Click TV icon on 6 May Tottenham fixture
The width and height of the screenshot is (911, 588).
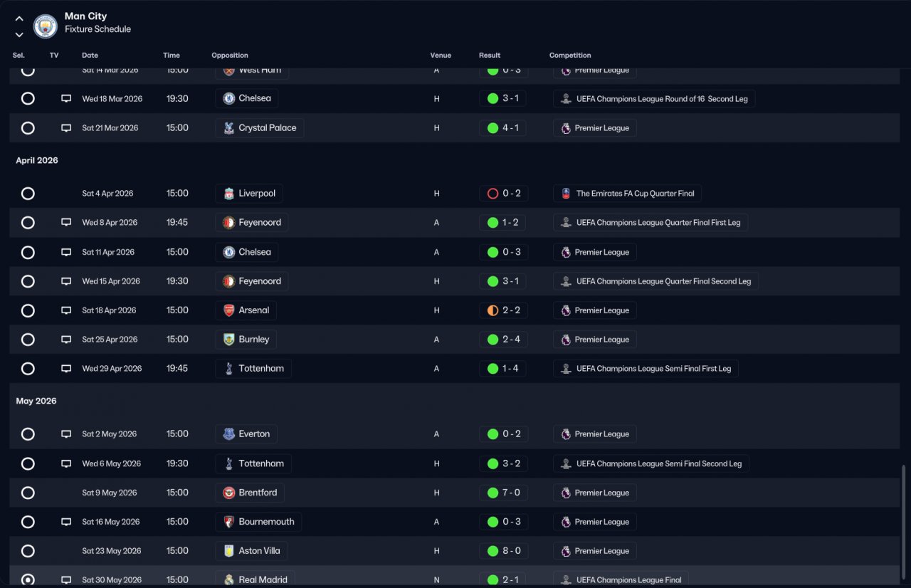tap(66, 463)
